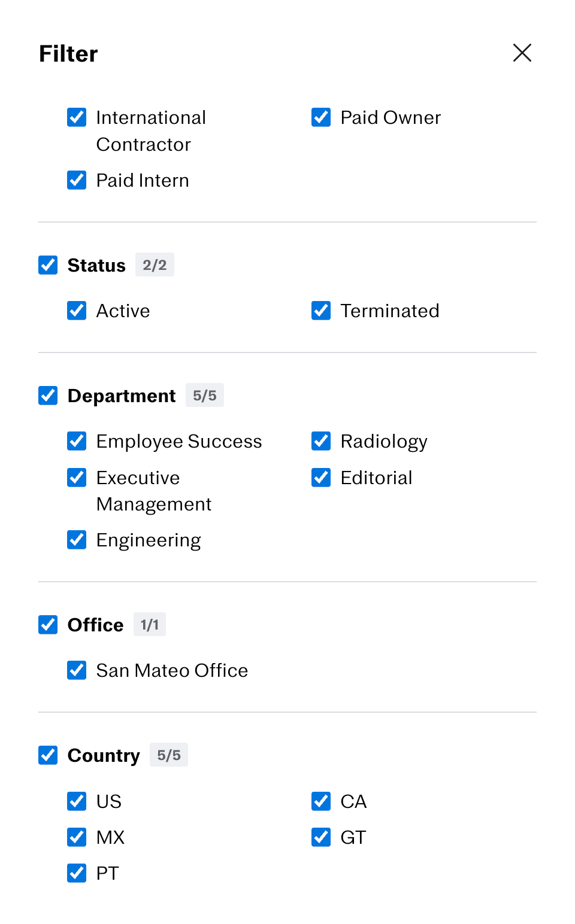This screenshot has width=575, height=924.
Task: Toggle the Paid Intern checkbox
Action: pyautogui.click(x=77, y=180)
